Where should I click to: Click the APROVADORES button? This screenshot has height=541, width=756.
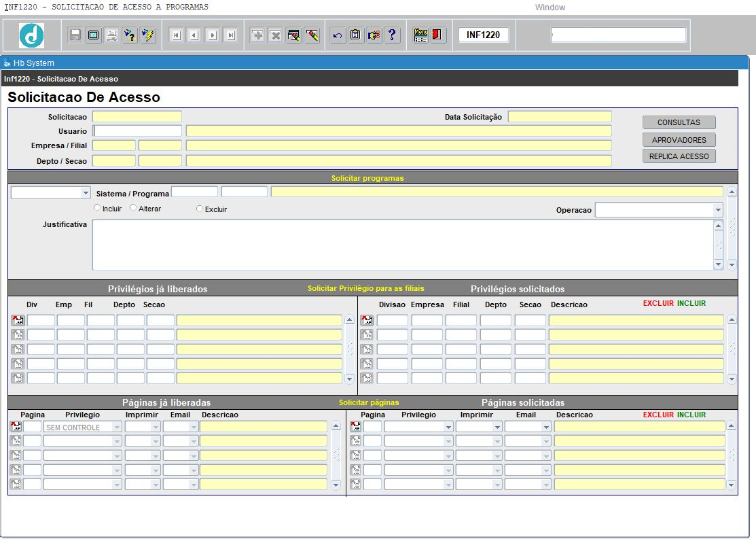click(x=679, y=139)
